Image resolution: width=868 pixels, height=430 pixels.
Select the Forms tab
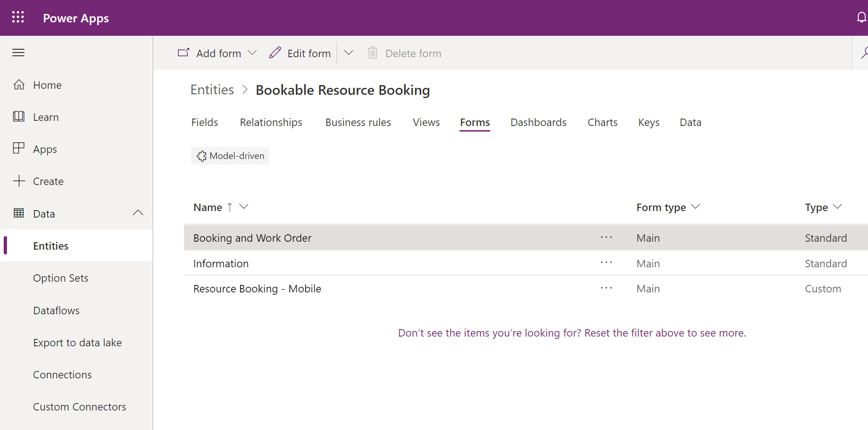click(x=475, y=122)
